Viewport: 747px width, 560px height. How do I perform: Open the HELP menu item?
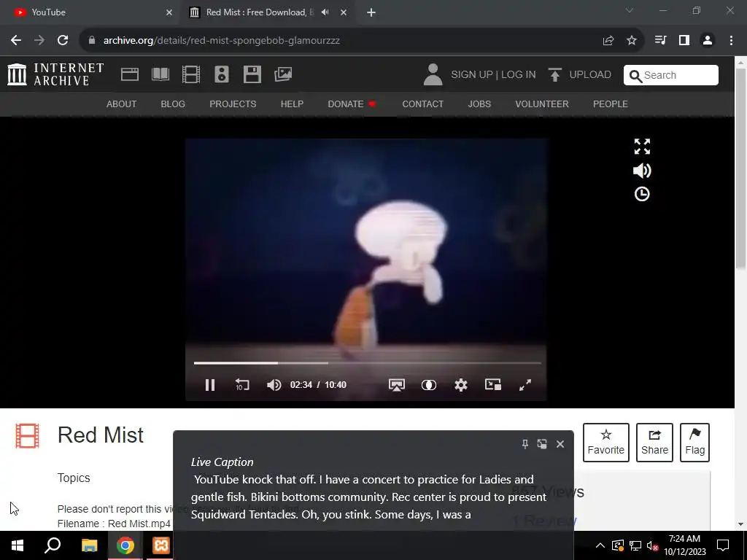pyautogui.click(x=292, y=104)
